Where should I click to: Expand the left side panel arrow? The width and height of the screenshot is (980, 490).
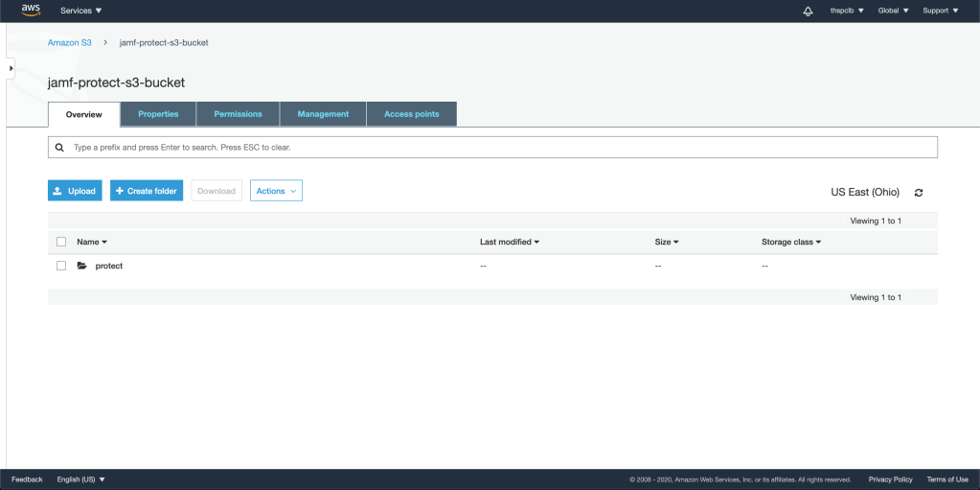click(11, 69)
